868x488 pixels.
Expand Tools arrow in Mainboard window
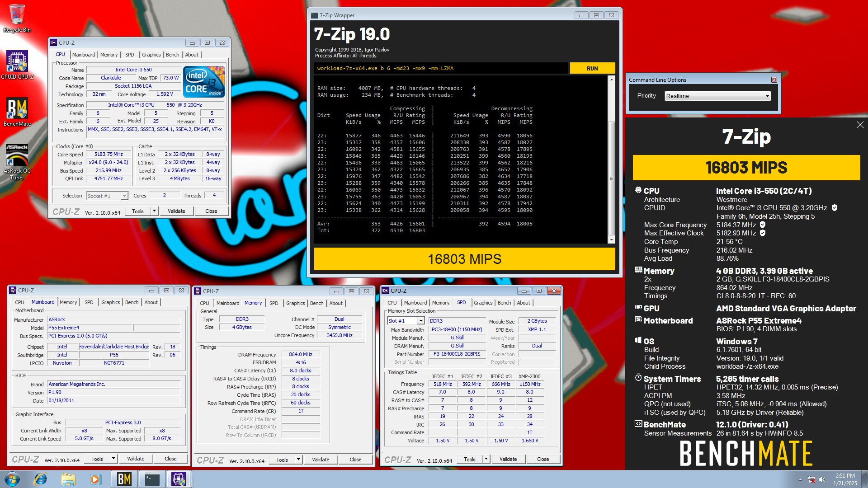pos(113,459)
